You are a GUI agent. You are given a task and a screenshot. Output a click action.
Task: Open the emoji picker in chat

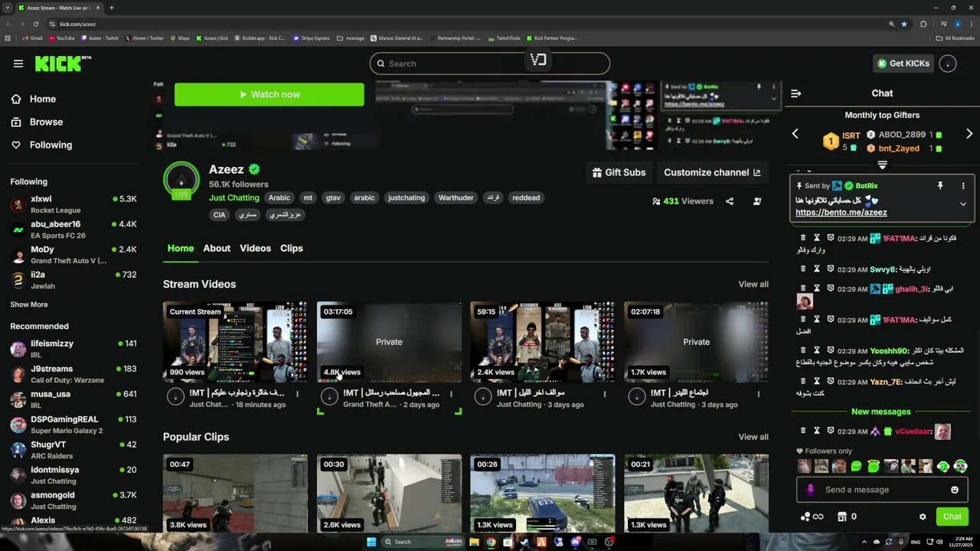(954, 490)
